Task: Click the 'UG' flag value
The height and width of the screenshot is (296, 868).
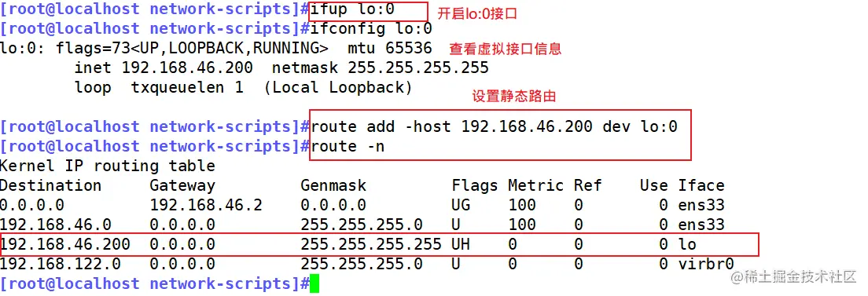Action: [461, 205]
